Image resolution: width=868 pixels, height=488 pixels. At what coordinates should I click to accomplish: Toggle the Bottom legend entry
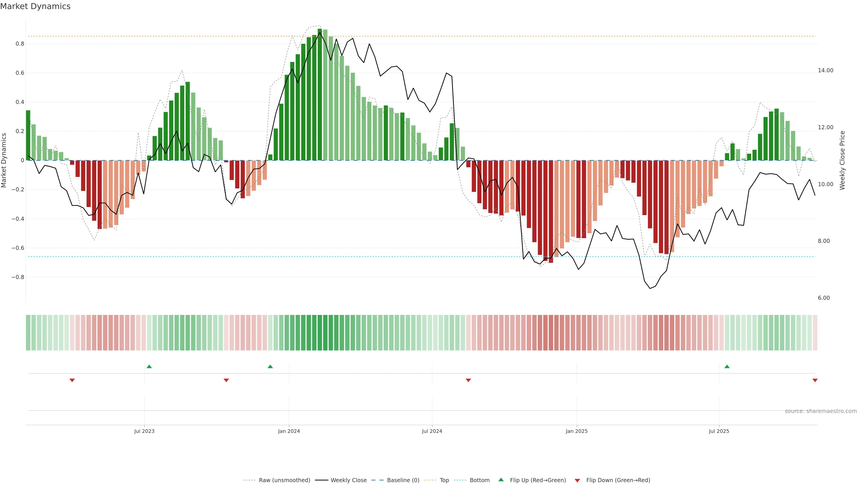tap(479, 480)
